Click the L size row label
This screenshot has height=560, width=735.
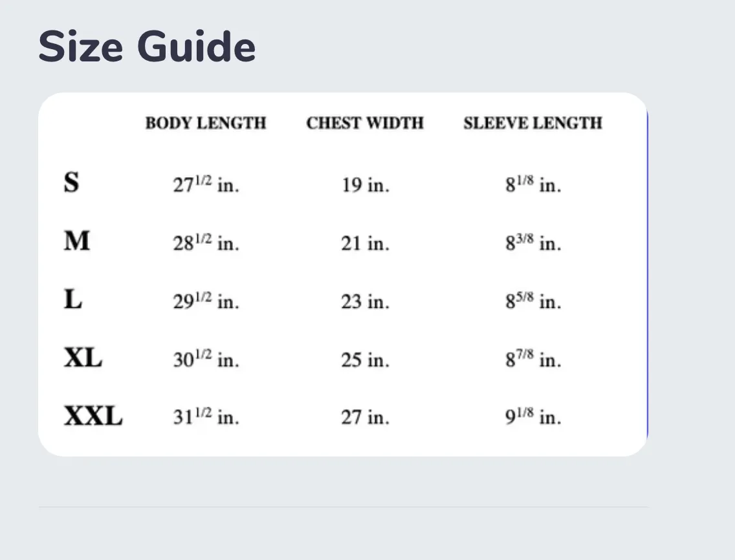[72, 299]
